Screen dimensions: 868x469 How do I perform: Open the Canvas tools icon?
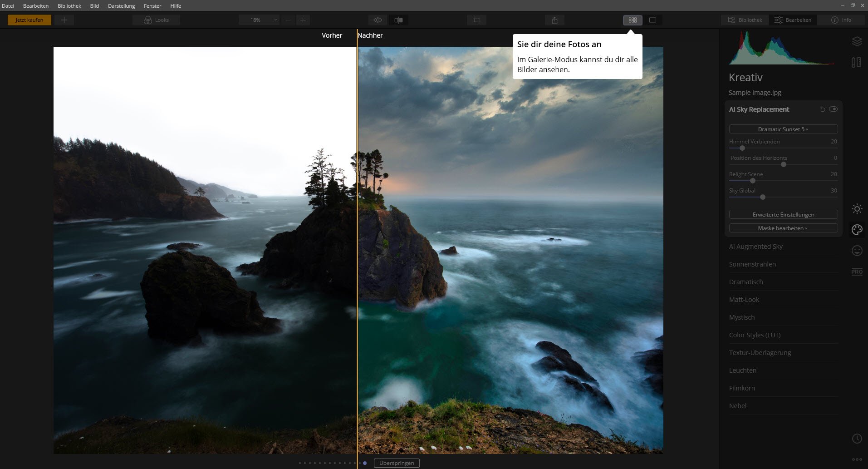tap(857, 62)
